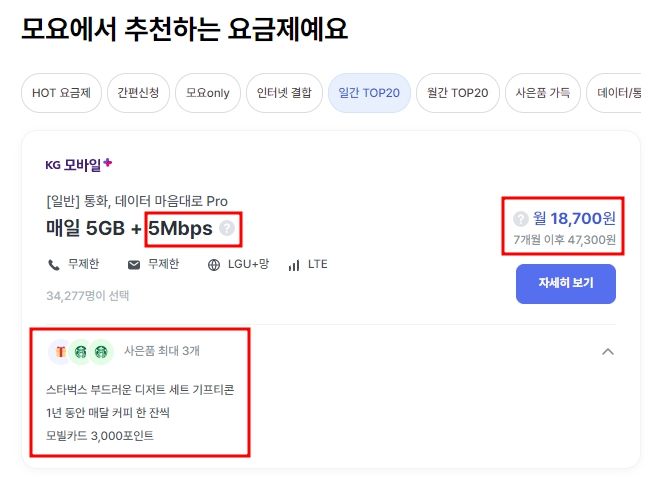
Task: Click the message envelope icon
Action: click(134, 265)
